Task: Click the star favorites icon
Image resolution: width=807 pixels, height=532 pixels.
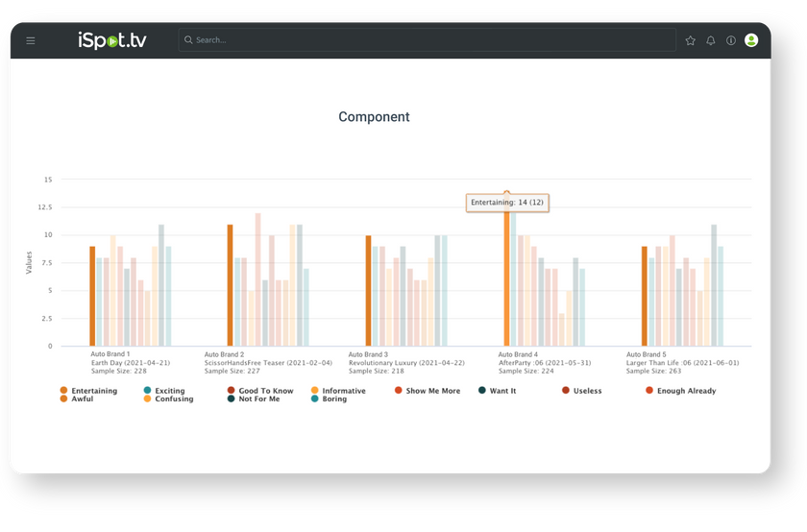Action: pos(690,40)
